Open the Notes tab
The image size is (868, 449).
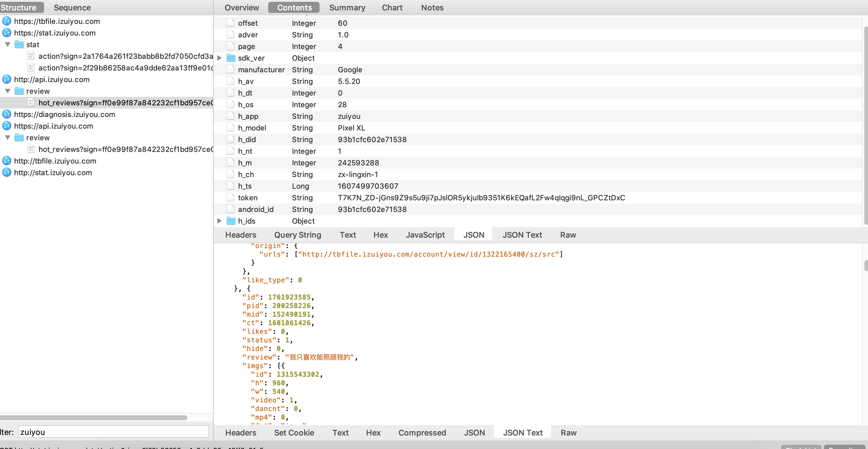(x=432, y=7)
